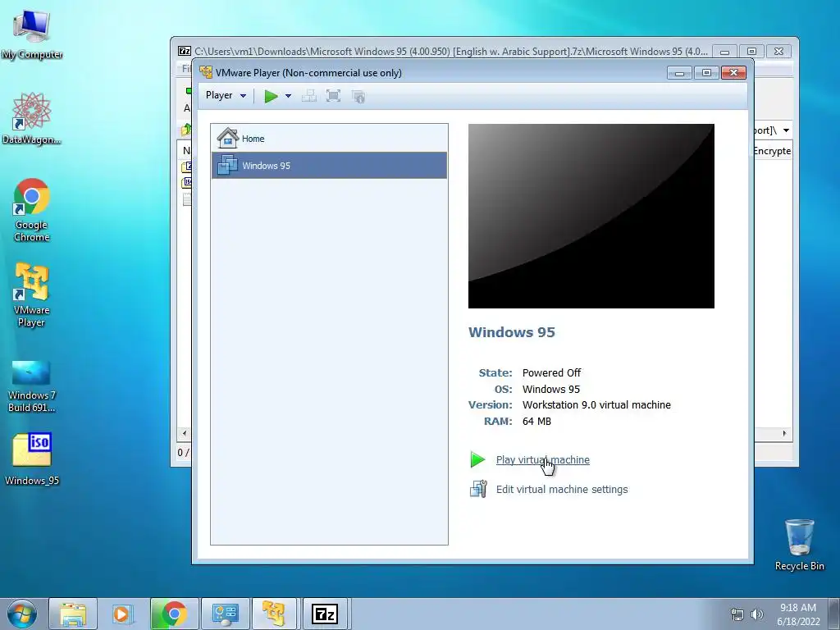840x630 pixels.
Task: Expand the power options arrow beside Play
Action: click(288, 96)
